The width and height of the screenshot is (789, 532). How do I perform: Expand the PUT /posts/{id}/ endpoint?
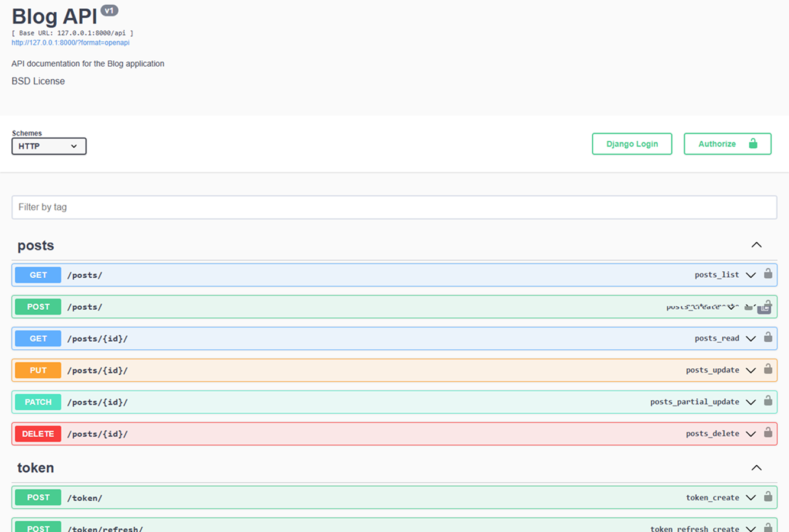coord(751,369)
